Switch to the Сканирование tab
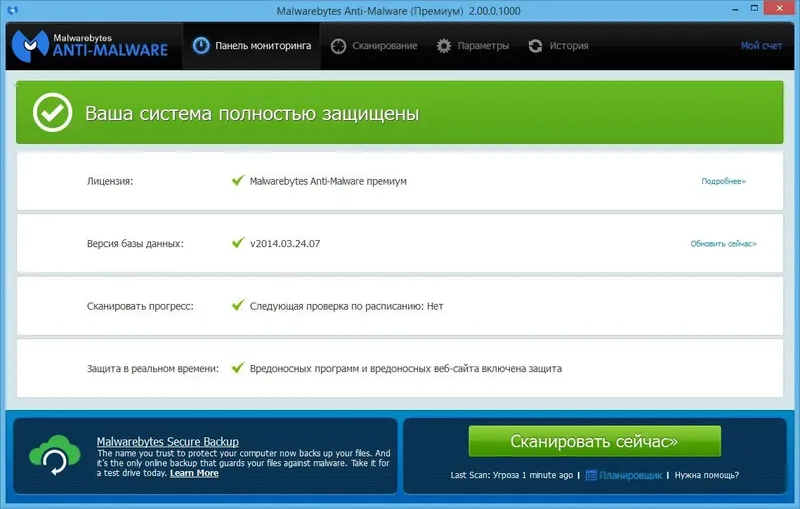 (374, 46)
